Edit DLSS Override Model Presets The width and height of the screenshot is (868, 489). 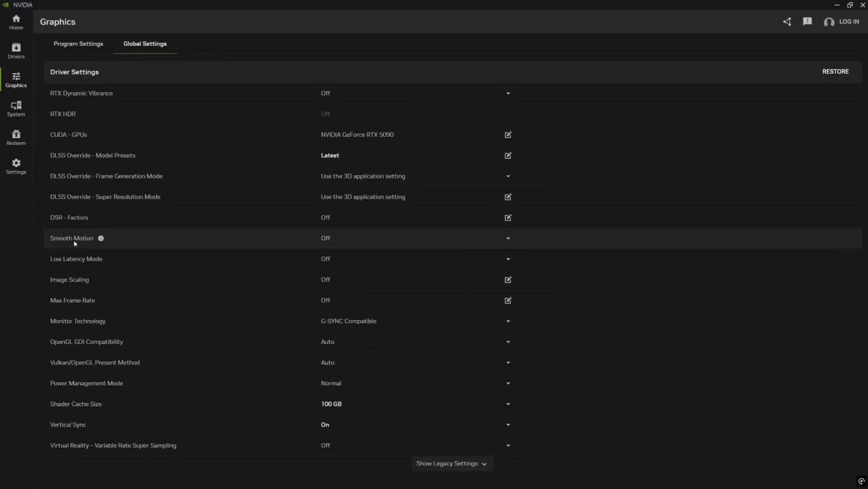(x=508, y=156)
